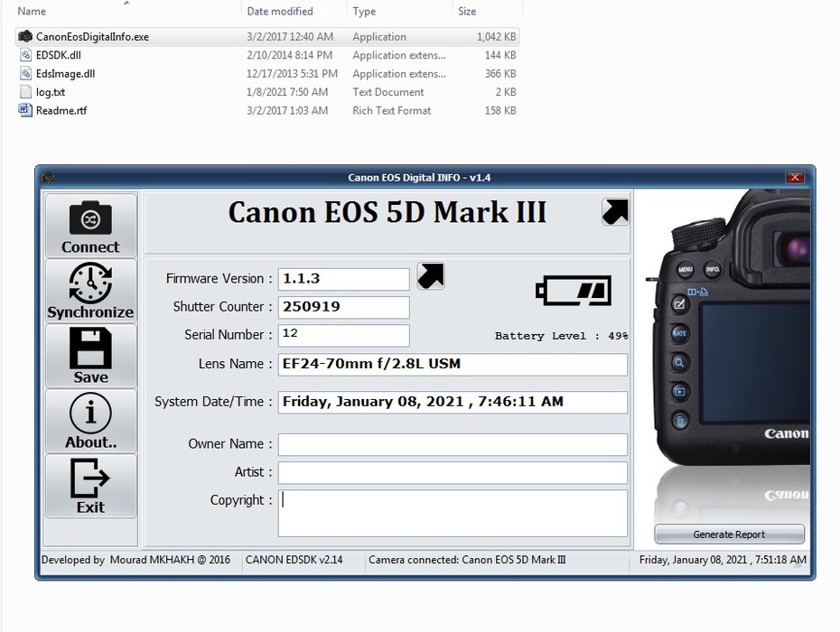Click status bar 'Camera connected: Canon EOS 5D Mark III'

coord(467,560)
